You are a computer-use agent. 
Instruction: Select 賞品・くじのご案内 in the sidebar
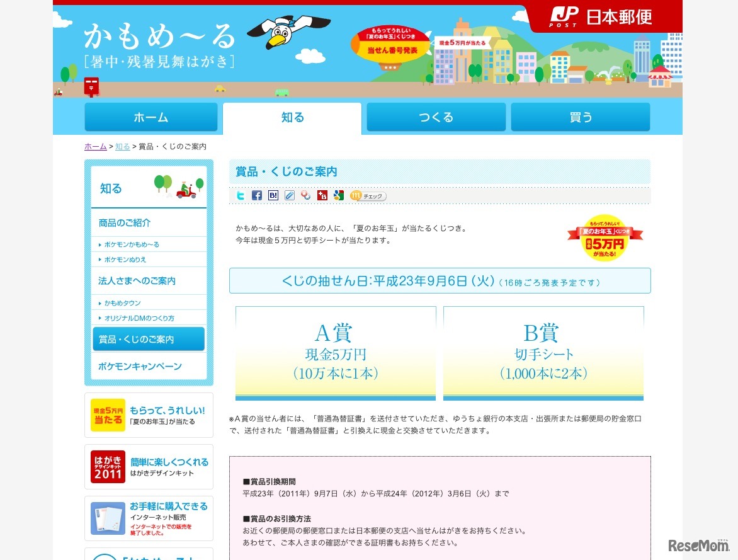point(149,339)
